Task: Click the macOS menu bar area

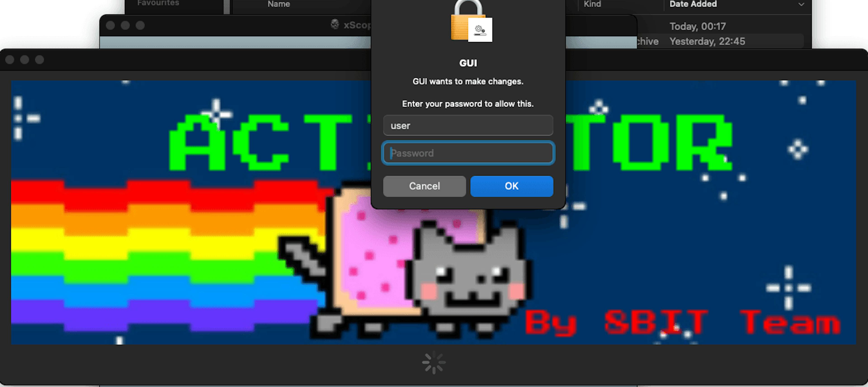Action: [x=434, y=3]
